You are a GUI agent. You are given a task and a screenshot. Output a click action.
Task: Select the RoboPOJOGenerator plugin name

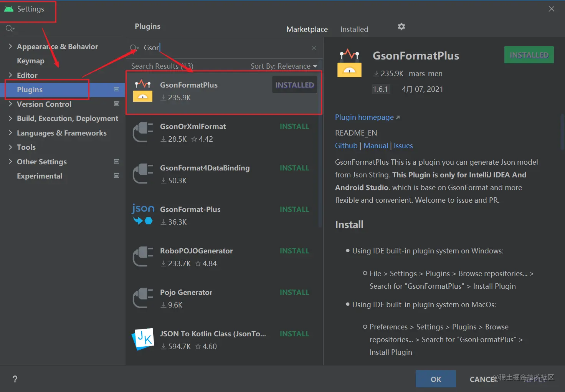(x=197, y=251)
